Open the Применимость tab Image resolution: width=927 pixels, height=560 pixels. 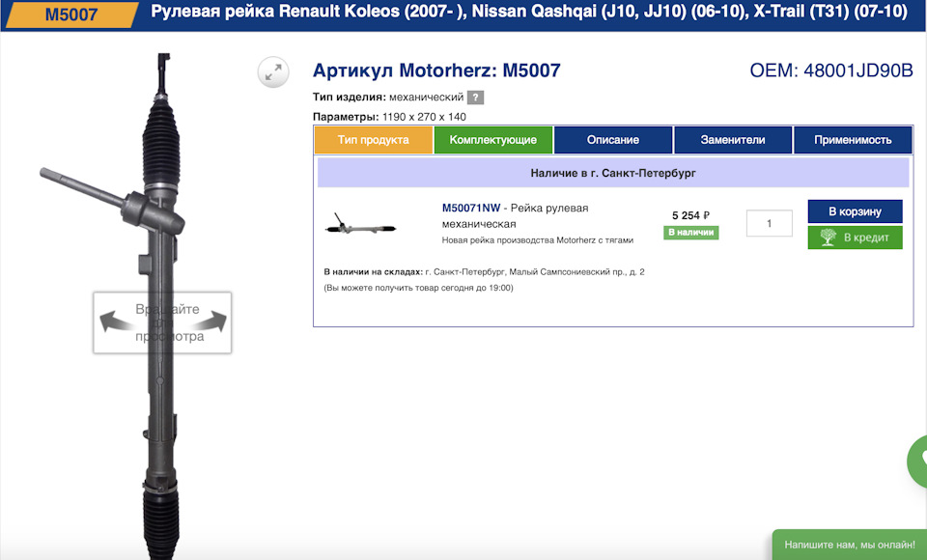pos(853,140)
